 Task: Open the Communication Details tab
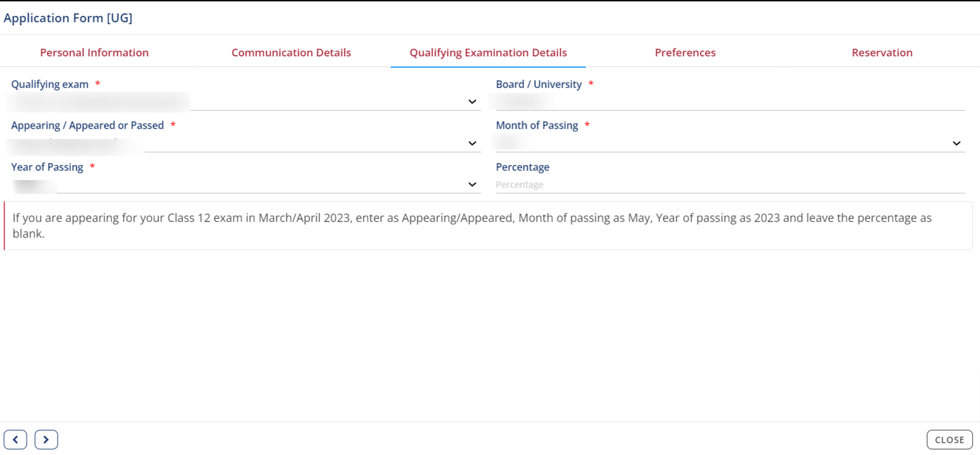(291, 52)
